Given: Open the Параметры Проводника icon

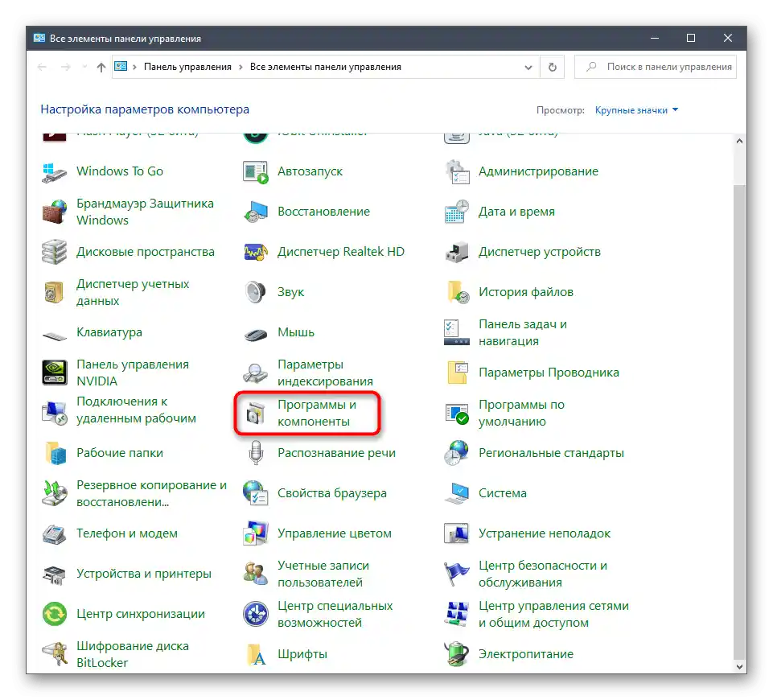Looking at the screenshot, I should pyautogui.click(x=457, y=373).
